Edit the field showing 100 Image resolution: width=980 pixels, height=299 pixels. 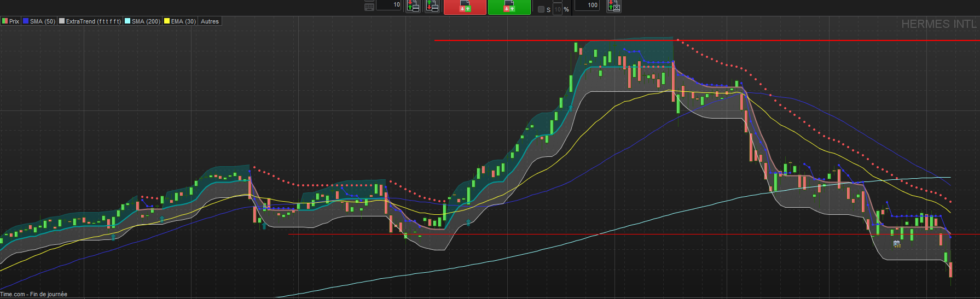[x=587, y=5]
